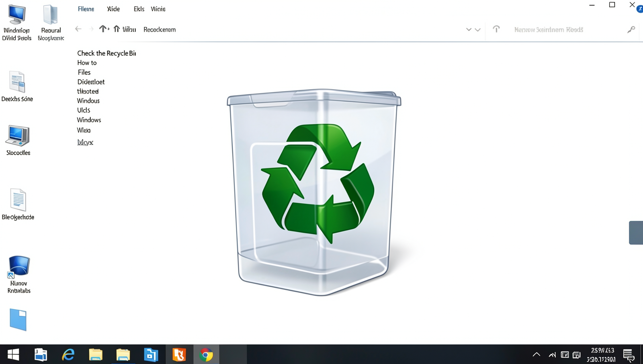Select the 'tlkioted' list entry
Viewport: 643px width, 364px height.
[88, 91]
